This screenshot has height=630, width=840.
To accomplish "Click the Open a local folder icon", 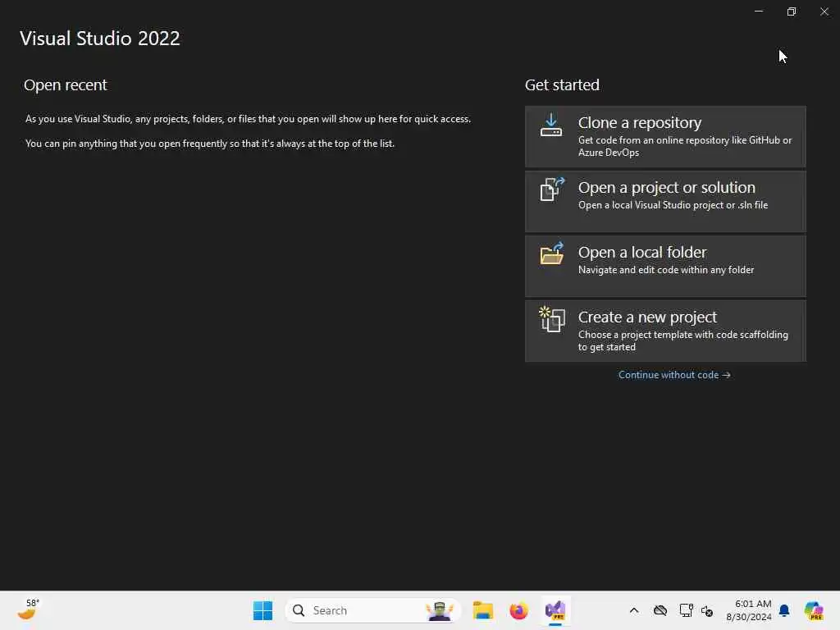I will point(552,253).
